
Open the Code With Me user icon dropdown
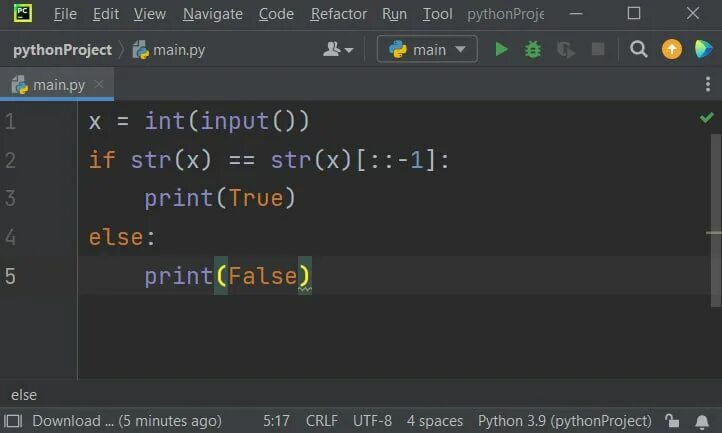(x=338, y=49)
